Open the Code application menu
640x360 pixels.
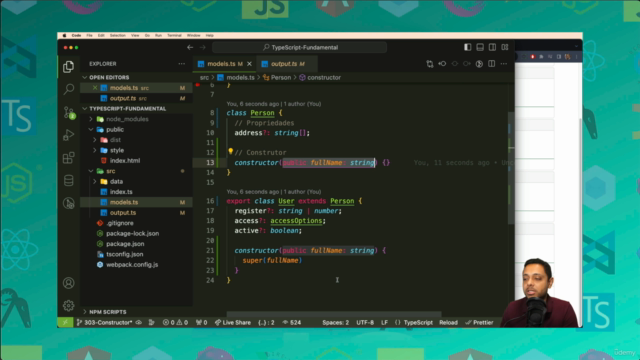[76, 36]
